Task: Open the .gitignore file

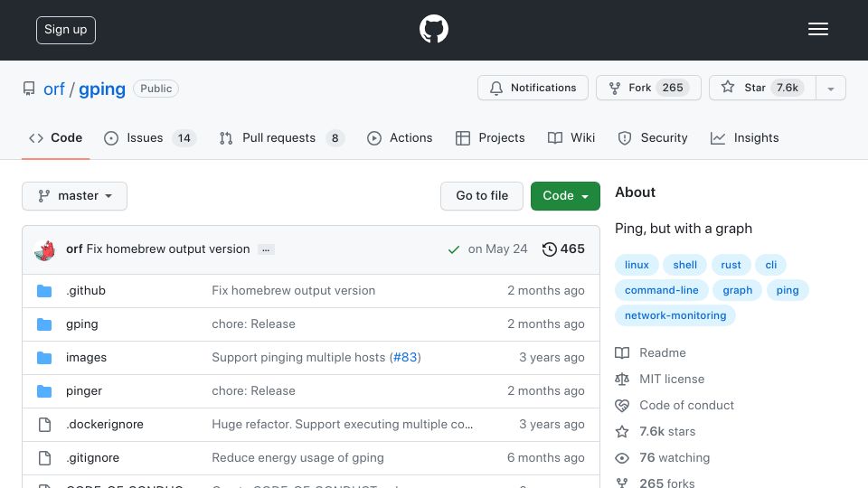Action: pos(92,458)
